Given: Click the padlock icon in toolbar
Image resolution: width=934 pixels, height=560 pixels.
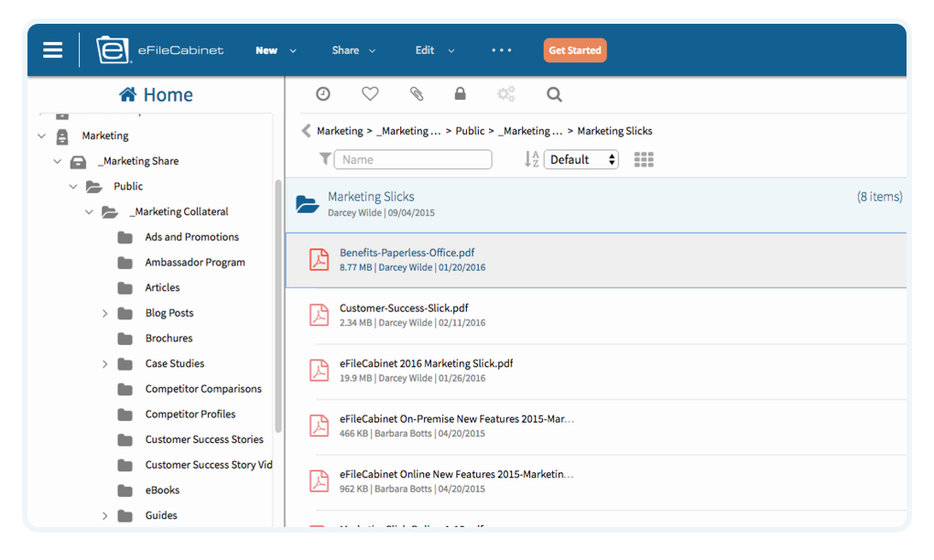Looking at the screenshot, I should [x=460, y=94].
